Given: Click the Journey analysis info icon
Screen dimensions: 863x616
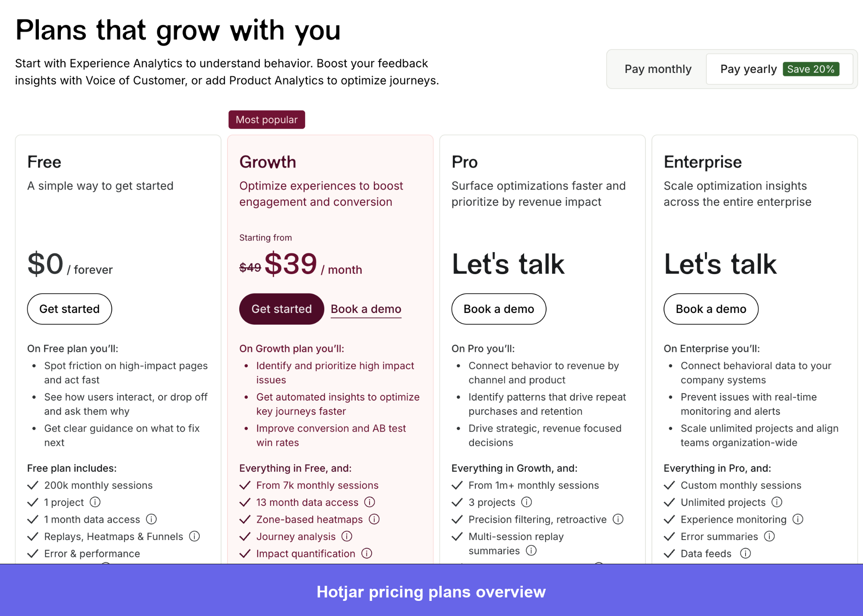Looking at the screenshot, I should coord(347,536).
